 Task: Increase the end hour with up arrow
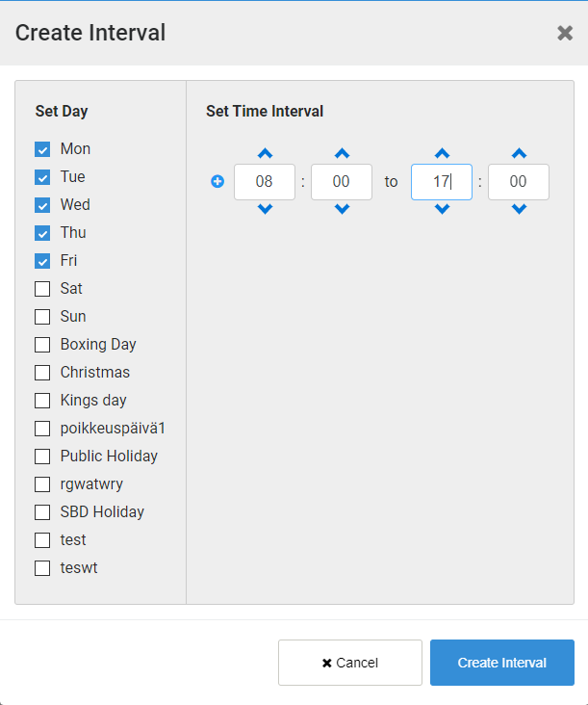tap(442, 153)
